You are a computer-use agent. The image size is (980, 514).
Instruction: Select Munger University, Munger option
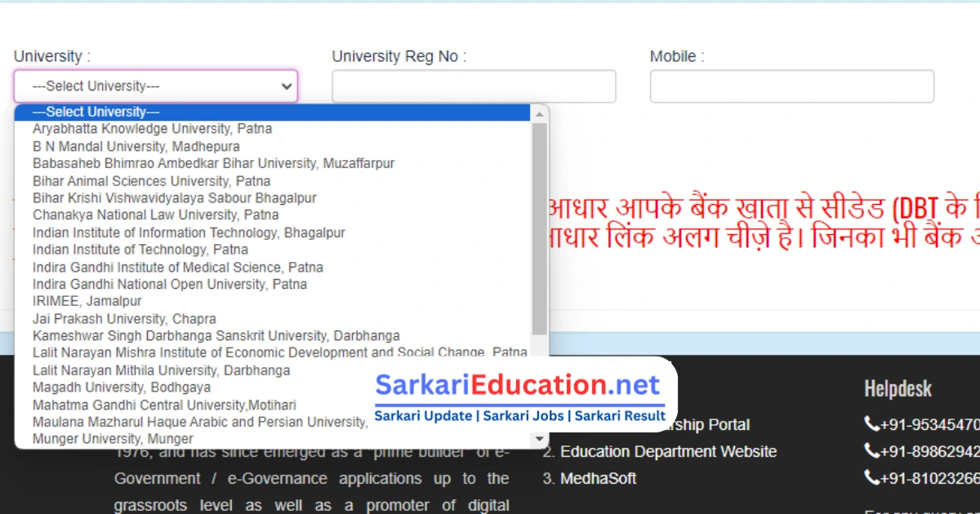pos(113,439)
